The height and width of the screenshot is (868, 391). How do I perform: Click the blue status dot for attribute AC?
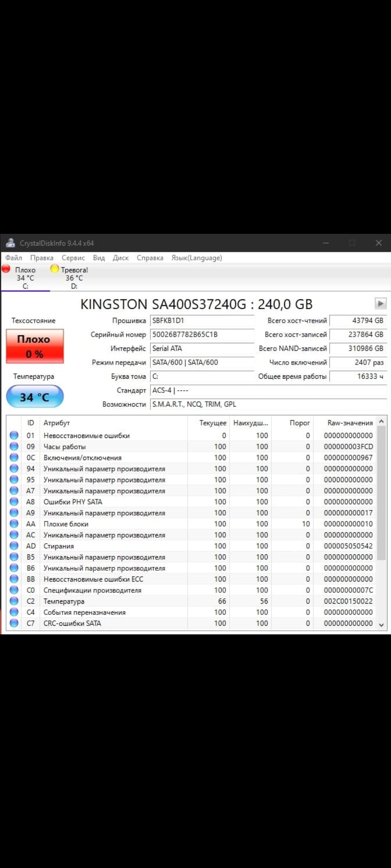(14, 535)
